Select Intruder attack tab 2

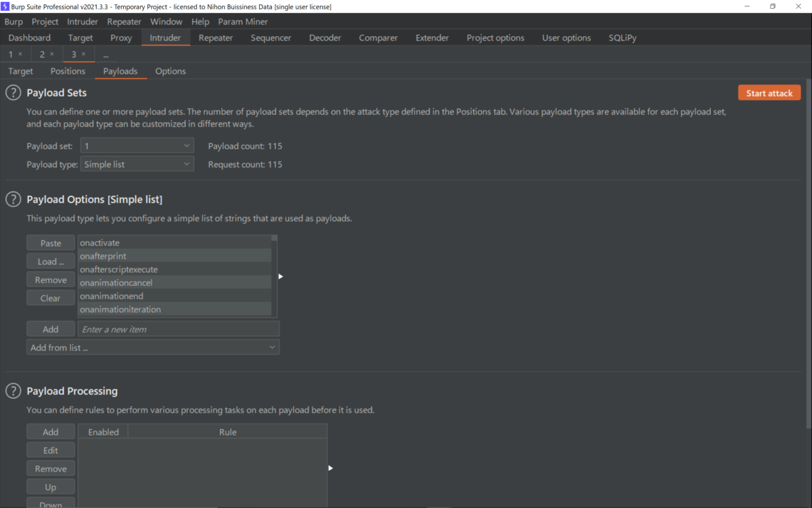tap(42, 54)
